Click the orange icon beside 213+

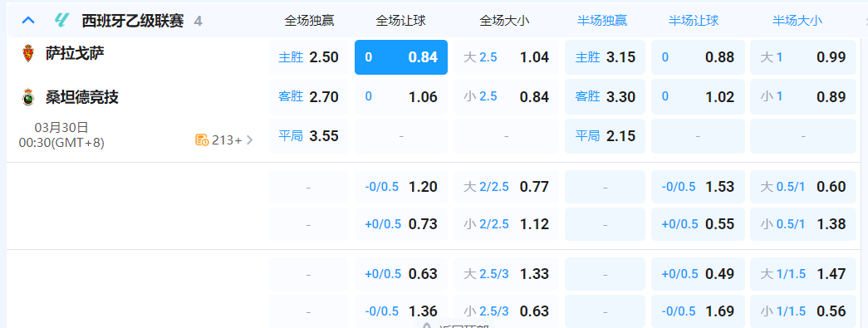[202, 140]
